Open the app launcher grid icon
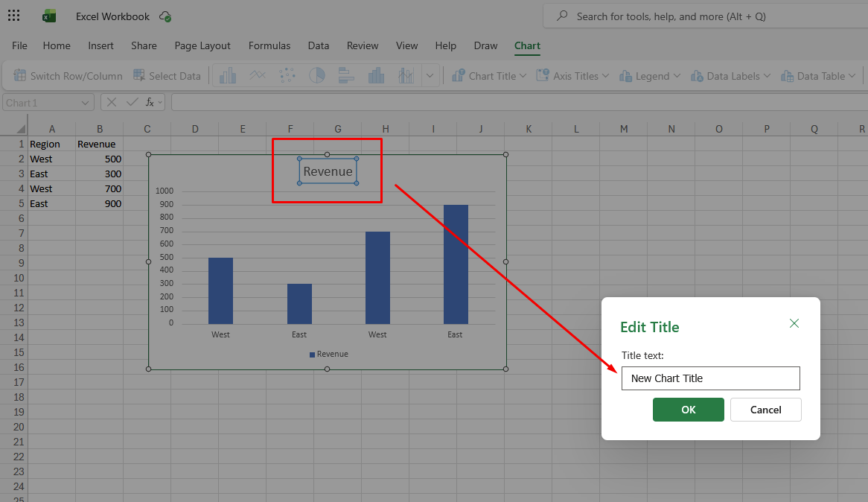The image size is (868, 502). [14, 16]
